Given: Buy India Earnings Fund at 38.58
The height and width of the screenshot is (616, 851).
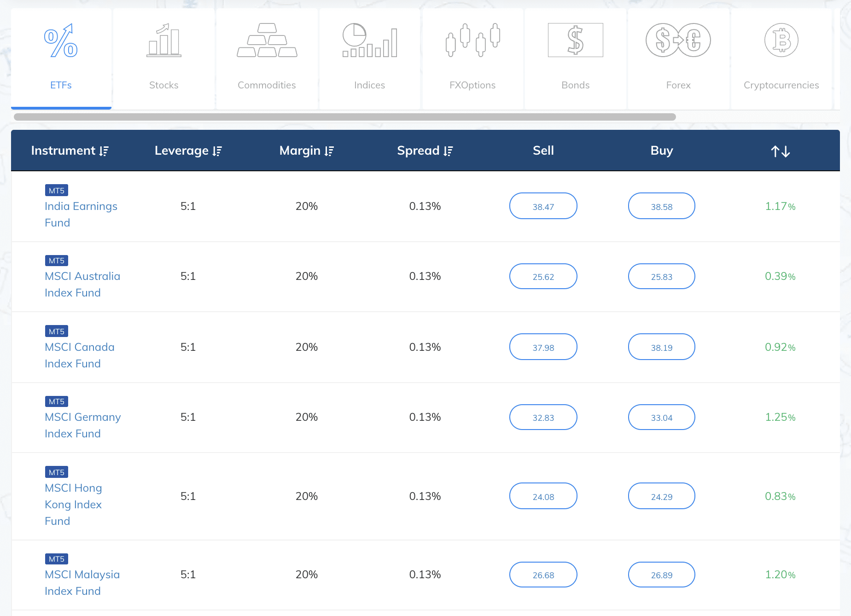Looking at the screenshot, I should [x=662, y=206].
